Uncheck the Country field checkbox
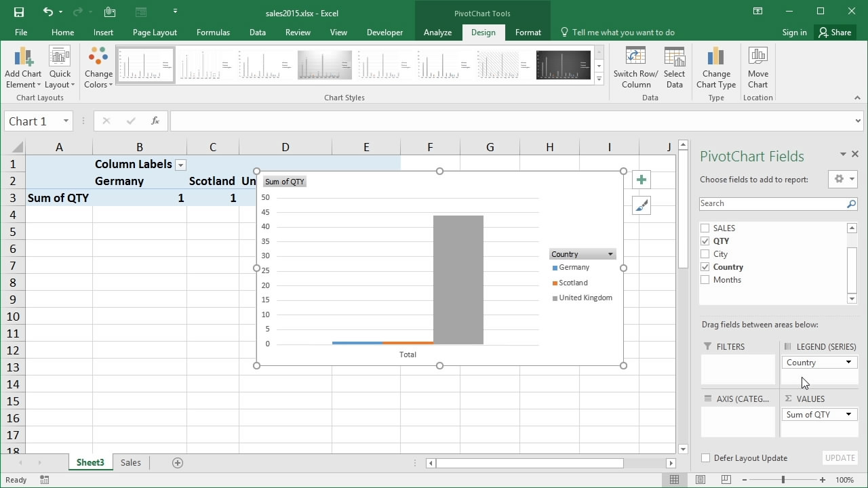This screenshot has height=488, width=868. 705,267
